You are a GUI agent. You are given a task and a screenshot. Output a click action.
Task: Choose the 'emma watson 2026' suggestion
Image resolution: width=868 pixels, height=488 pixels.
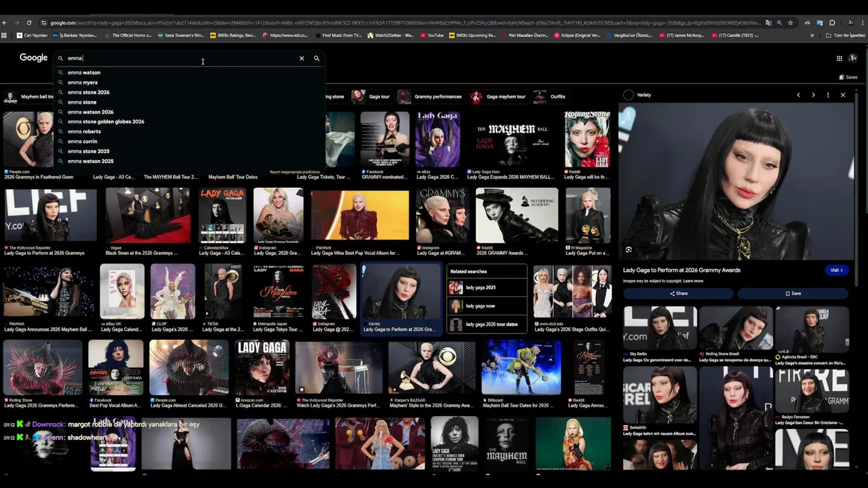click(x=190, y=112)
